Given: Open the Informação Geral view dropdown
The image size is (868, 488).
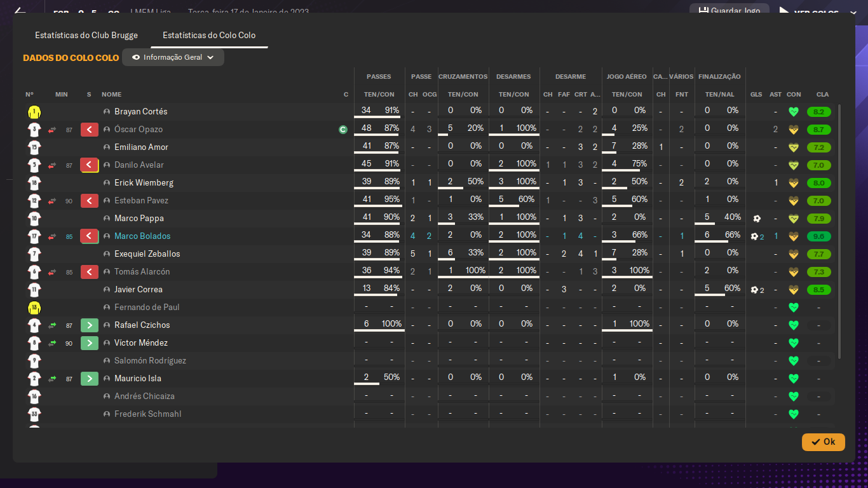Looking at the screenshot, I should [x=173, y=57].
